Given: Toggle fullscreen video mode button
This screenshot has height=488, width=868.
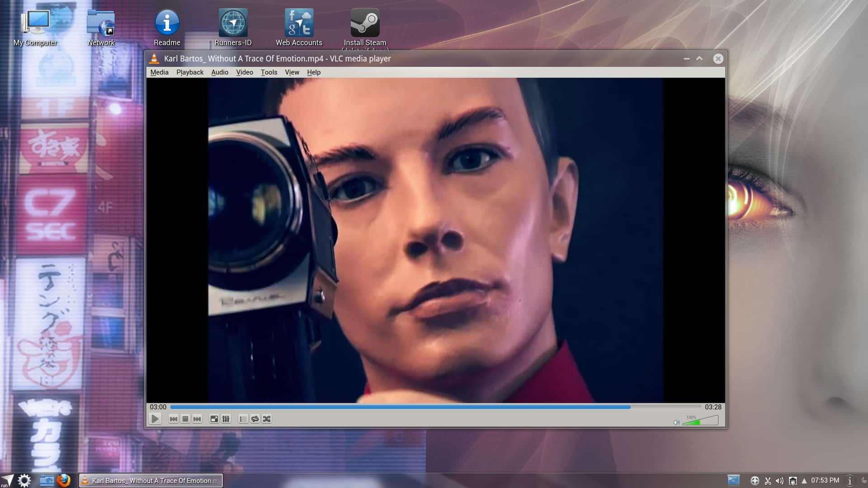Looking at the screenshot, I should click(x=214, y=419).
